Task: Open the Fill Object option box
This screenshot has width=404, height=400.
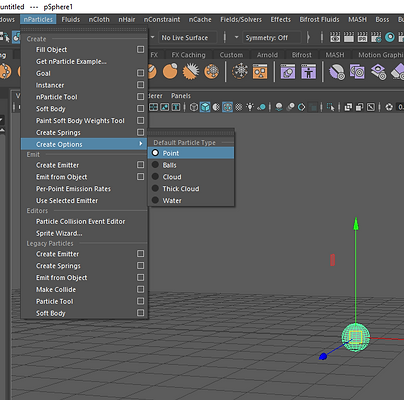Action: (x=141, y=49)
